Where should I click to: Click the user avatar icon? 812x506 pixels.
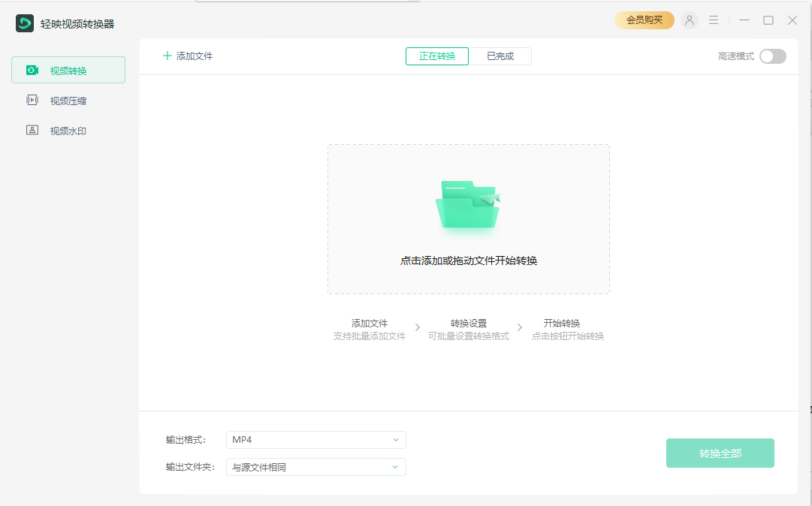689,20
